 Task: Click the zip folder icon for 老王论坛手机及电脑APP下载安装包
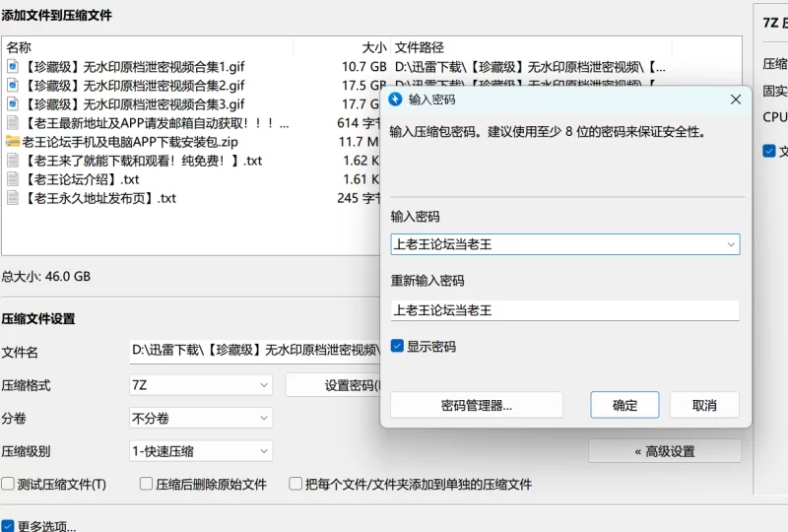(x=13, y=141)
